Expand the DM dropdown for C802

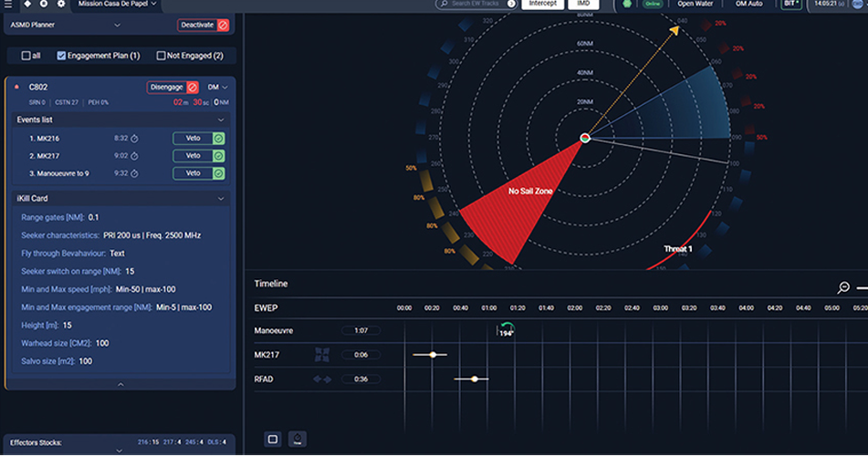click(x=217, y=88)
